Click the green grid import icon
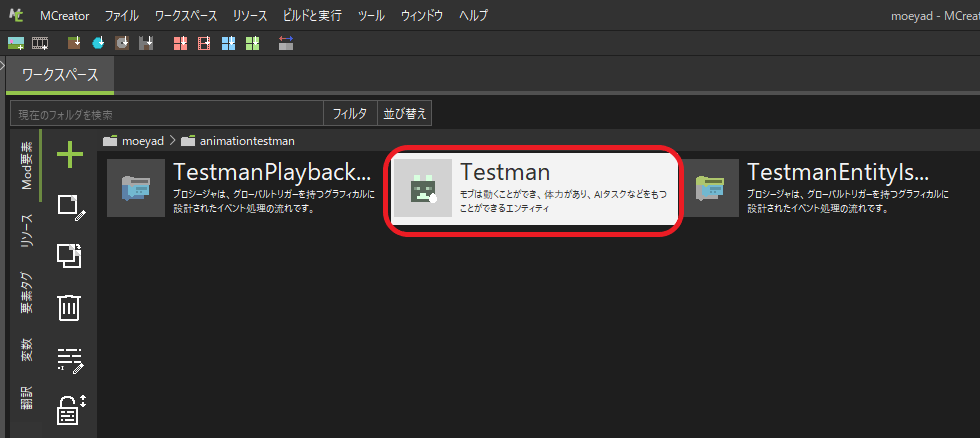Viewport: 980px width, 438px height. [x=252, y=43]
